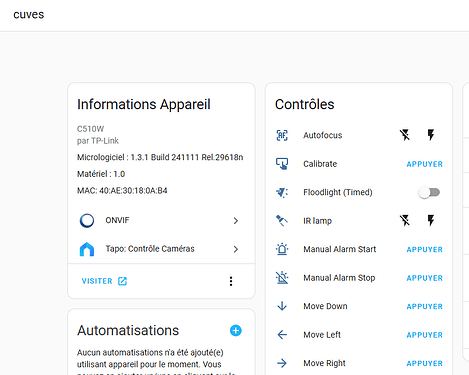Click the Floodlight entity icon
Viewport: 469px width, 375px height.
(x=282, y=192)
